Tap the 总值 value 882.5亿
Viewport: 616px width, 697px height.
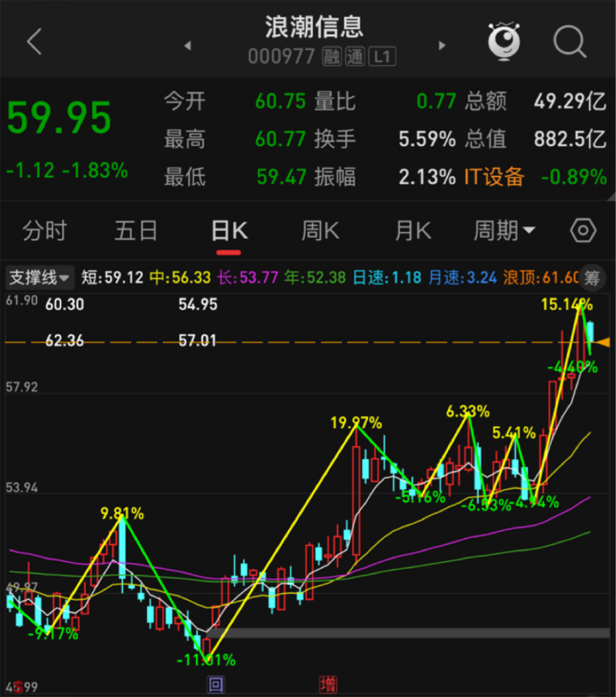click(x=570, y=139)
